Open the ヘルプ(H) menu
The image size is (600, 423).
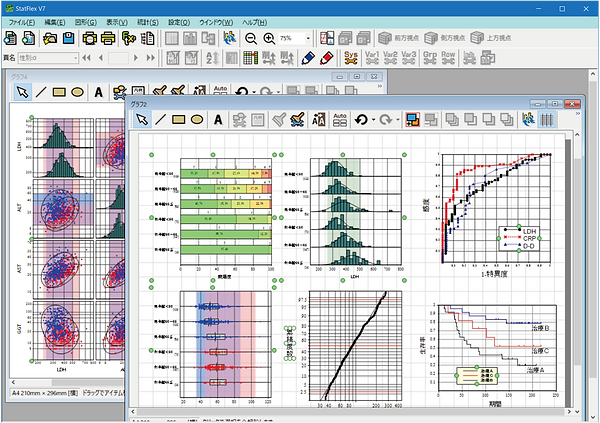coord(254,23)
